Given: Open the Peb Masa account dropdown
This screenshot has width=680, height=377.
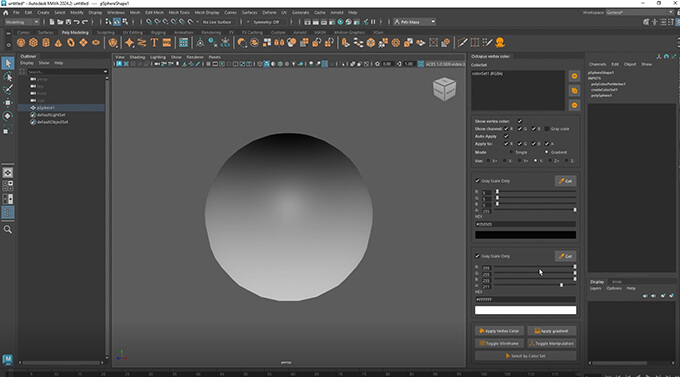Looking at the screenshot, I should point(414,22).
